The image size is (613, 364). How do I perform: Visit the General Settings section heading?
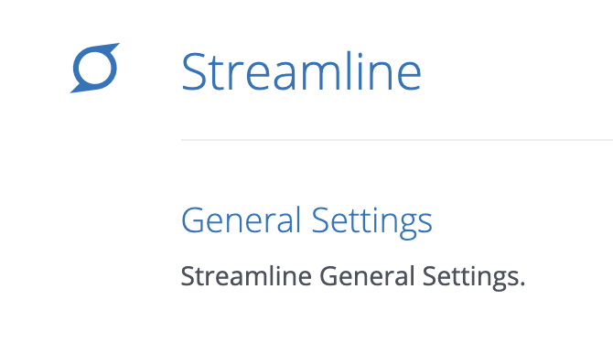pyautogui.click(x=306, y=221)
